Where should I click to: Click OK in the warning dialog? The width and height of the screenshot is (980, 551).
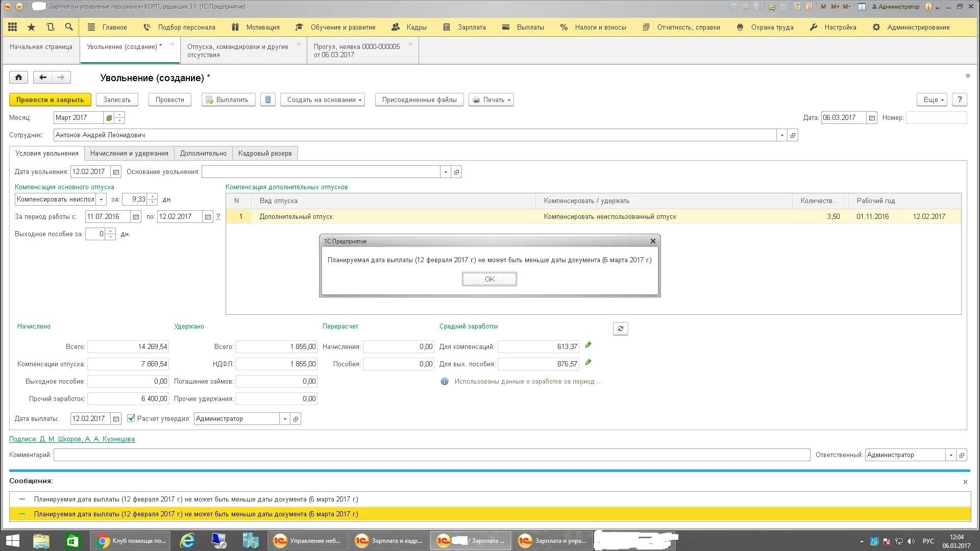coord(489,279)
